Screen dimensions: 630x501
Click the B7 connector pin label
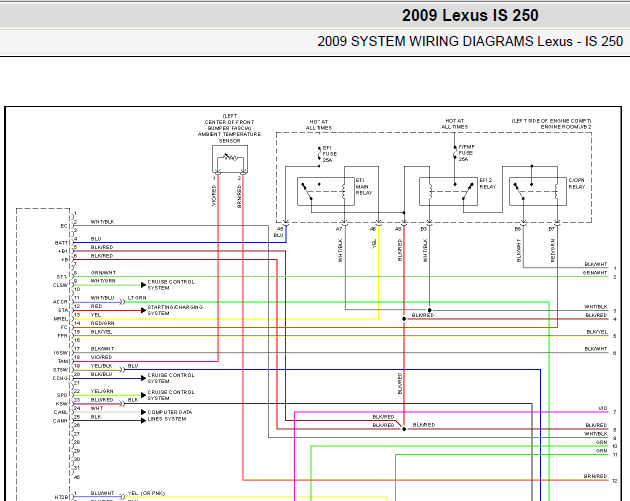[x=552, y=229]
